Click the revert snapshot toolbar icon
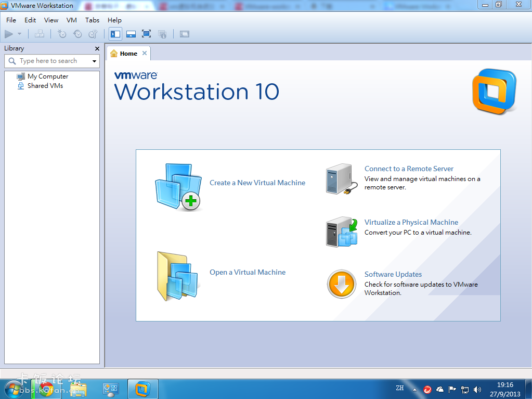This screenshot has width=532, height=399. click(x=77, y=33)
